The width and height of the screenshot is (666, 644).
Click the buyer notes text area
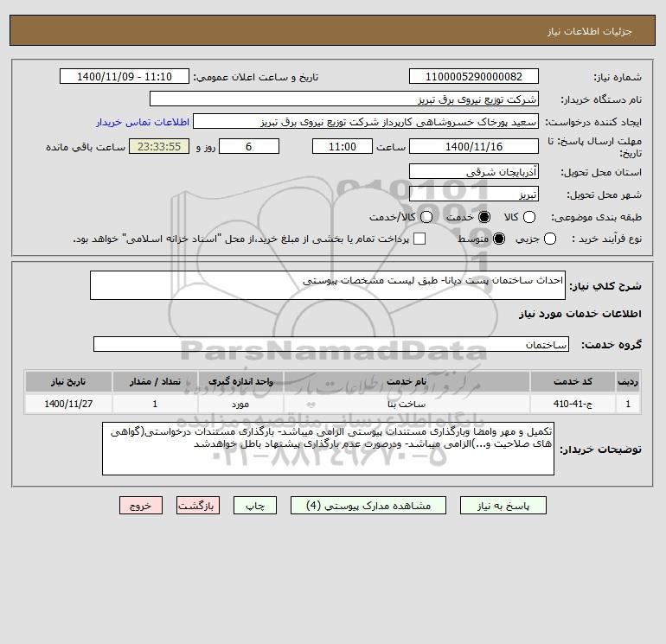pyautogui.click(x=328, y=449)
